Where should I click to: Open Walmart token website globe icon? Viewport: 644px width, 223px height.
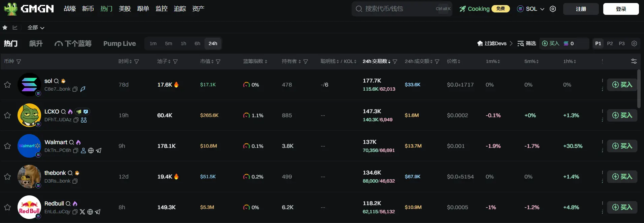click(x=91, y=151)
